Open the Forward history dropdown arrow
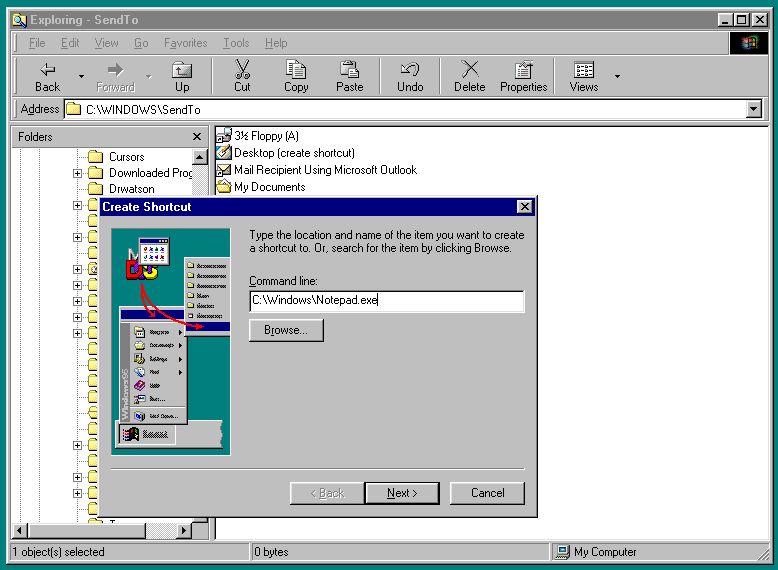778x570 pixels. (x=148, y=76)
